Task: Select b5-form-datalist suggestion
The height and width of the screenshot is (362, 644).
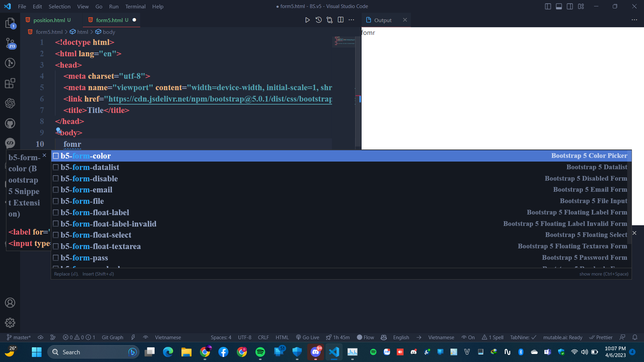Action: [x=341, y=167]
